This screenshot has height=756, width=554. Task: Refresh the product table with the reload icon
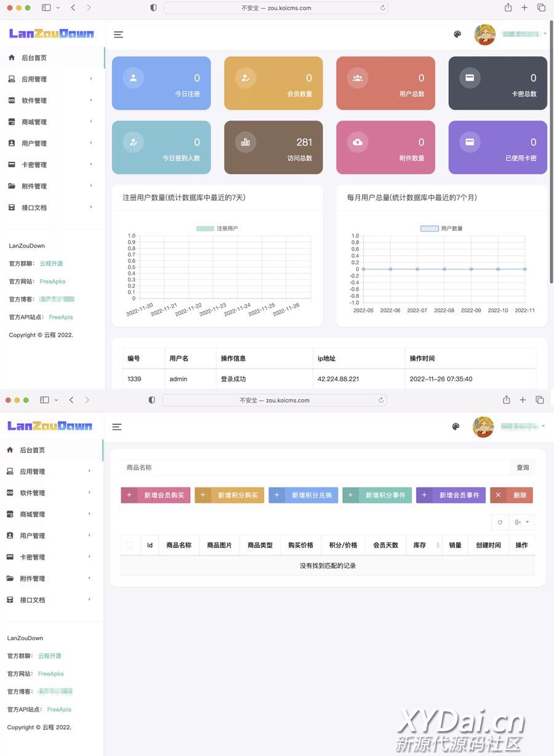point(500,522)
